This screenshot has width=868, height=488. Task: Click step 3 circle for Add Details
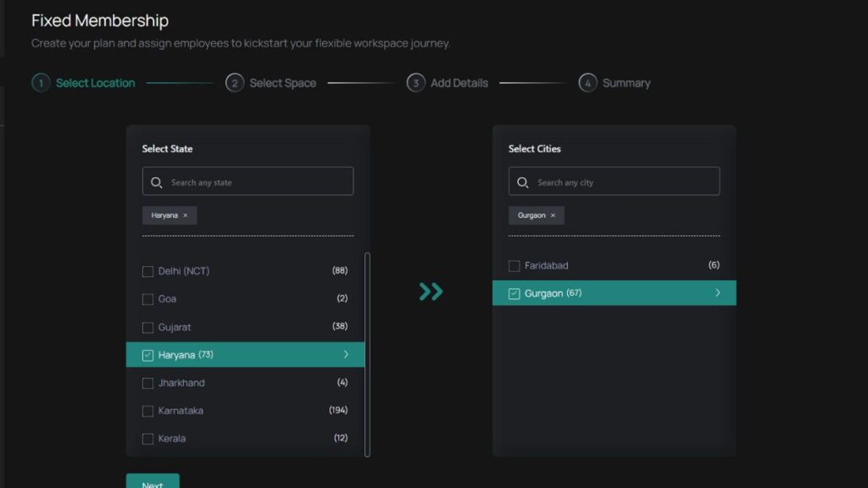tap(415, 83)
